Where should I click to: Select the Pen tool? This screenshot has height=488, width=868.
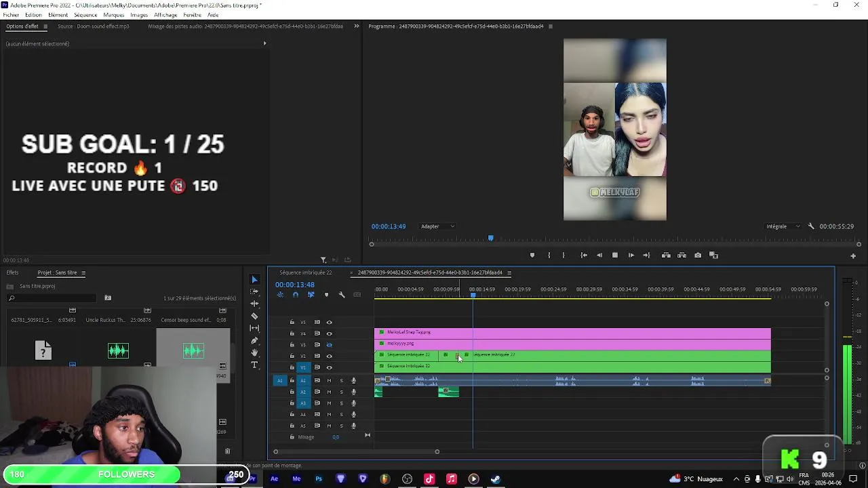(254, 340)
